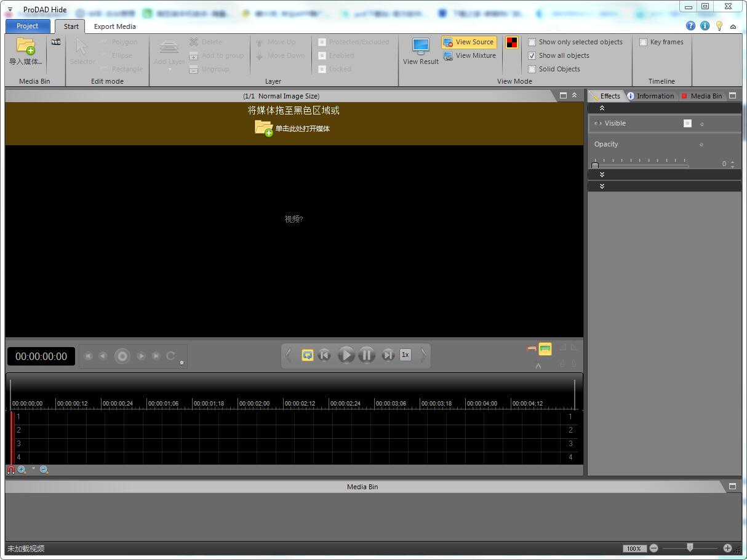Click the red-black checkerboard background icon

click(512, 42)
